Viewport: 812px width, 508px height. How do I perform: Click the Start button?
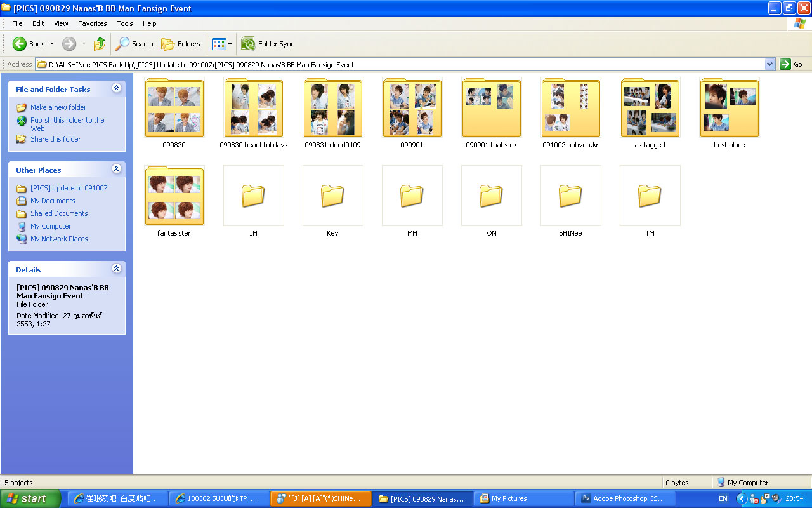click(x=30, y=498)
